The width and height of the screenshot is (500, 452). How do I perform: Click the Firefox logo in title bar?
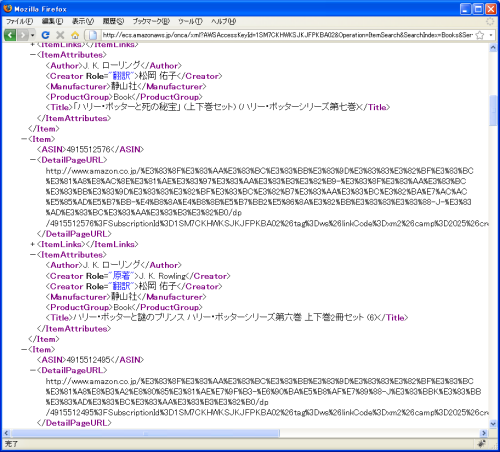point(8,9)
